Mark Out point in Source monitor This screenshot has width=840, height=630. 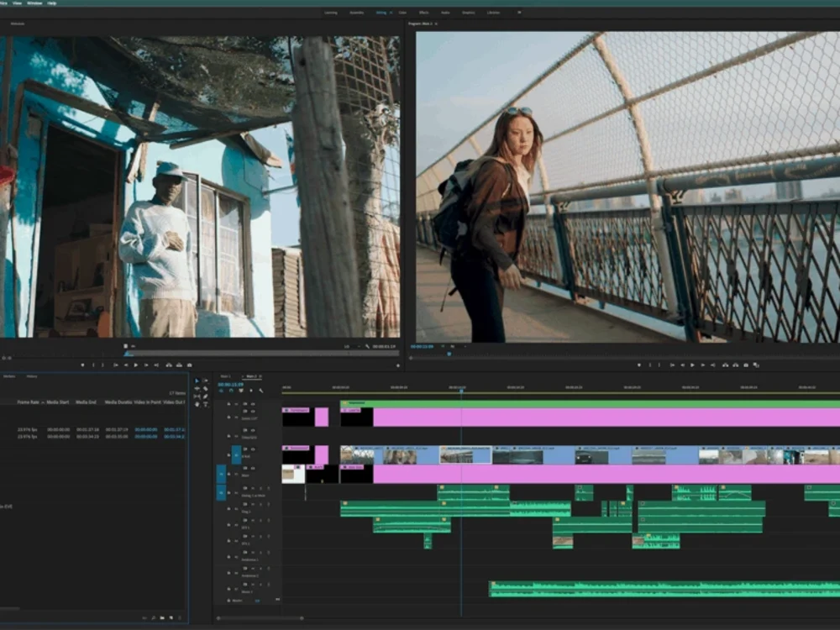pos(102,365)
